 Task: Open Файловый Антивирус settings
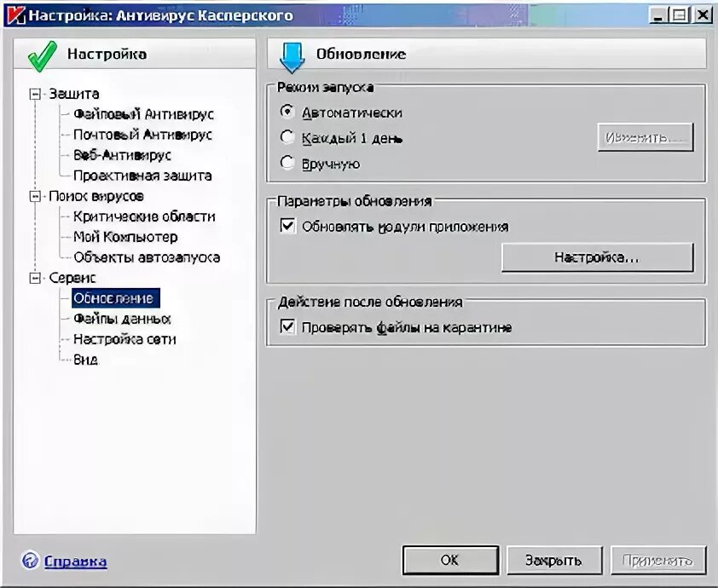(143, 114)
